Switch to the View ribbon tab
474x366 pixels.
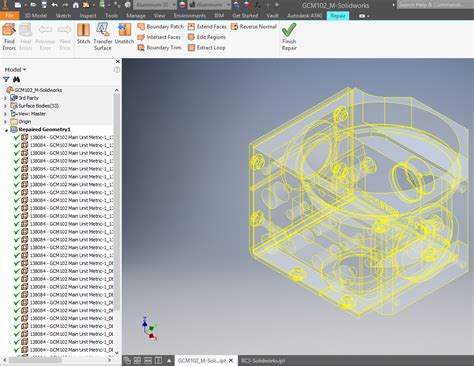click(x=160, y=16)
